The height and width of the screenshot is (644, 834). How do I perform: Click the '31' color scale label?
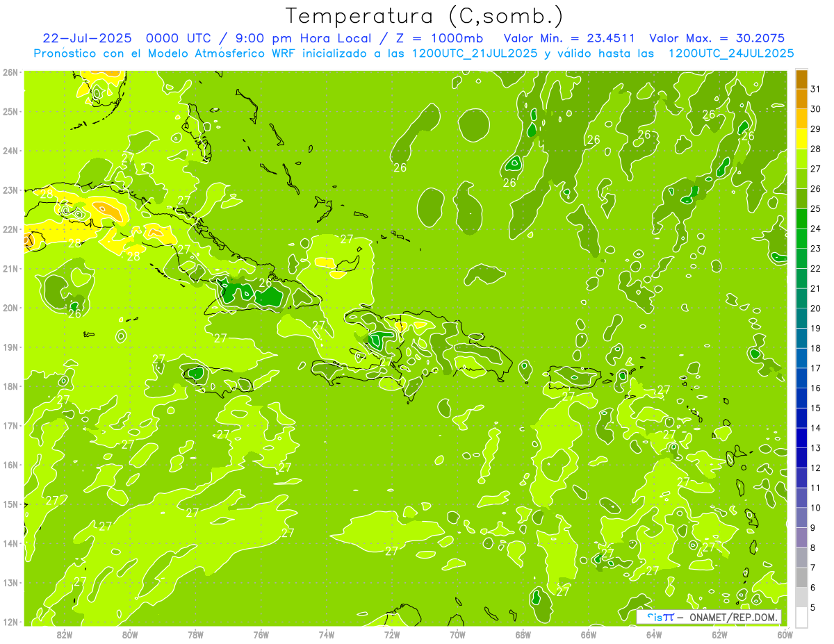(816, 89)
